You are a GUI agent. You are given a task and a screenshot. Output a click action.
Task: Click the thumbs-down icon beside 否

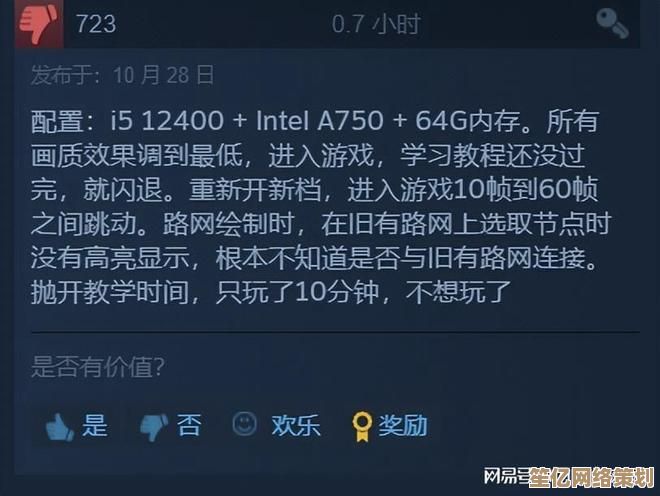[155, 427]
